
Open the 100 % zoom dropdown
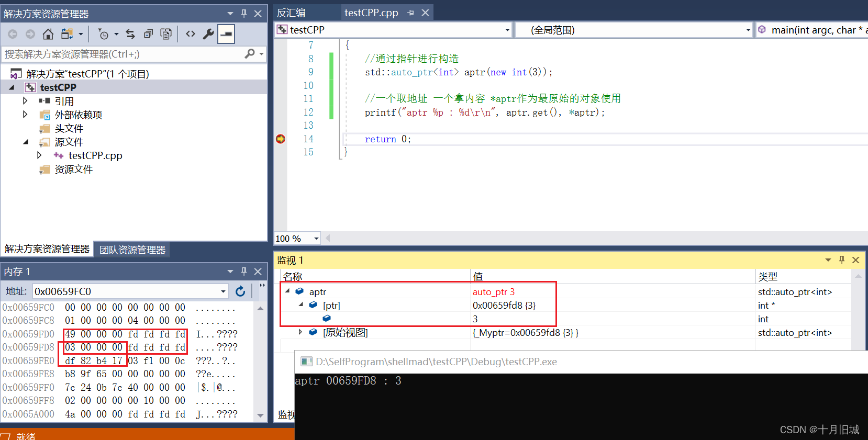316,239
